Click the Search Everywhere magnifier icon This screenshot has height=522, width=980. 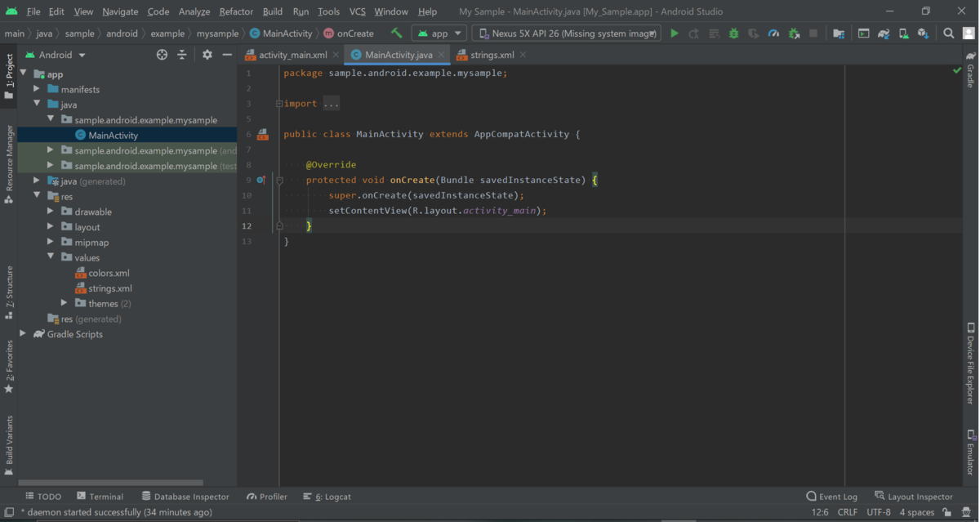pos(948,33)
